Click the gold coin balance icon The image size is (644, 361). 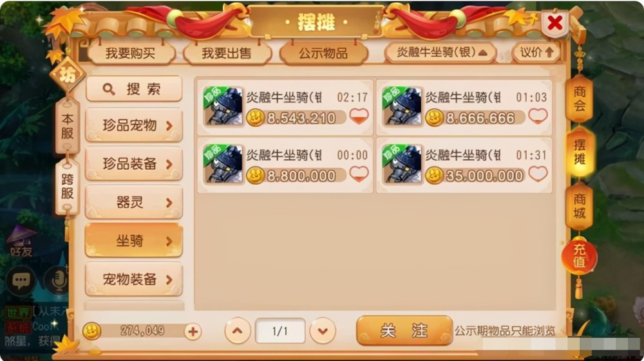tap(91, 331)
